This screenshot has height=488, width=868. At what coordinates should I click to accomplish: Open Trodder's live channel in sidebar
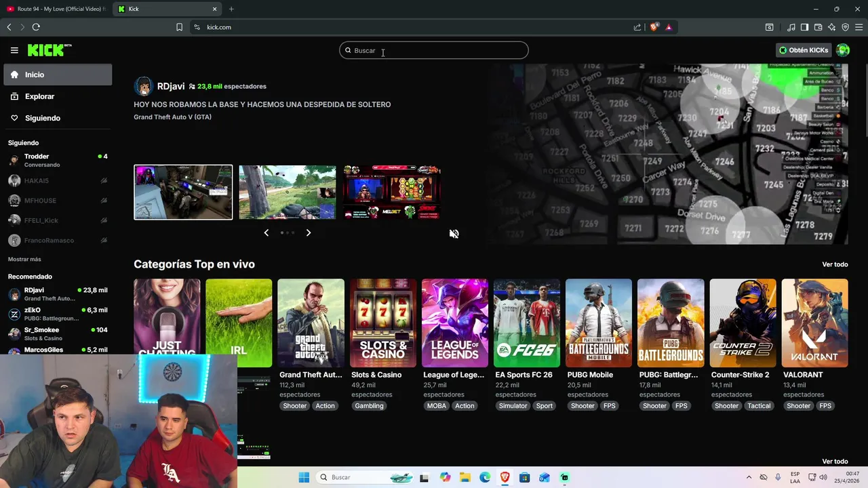point(58,161)
